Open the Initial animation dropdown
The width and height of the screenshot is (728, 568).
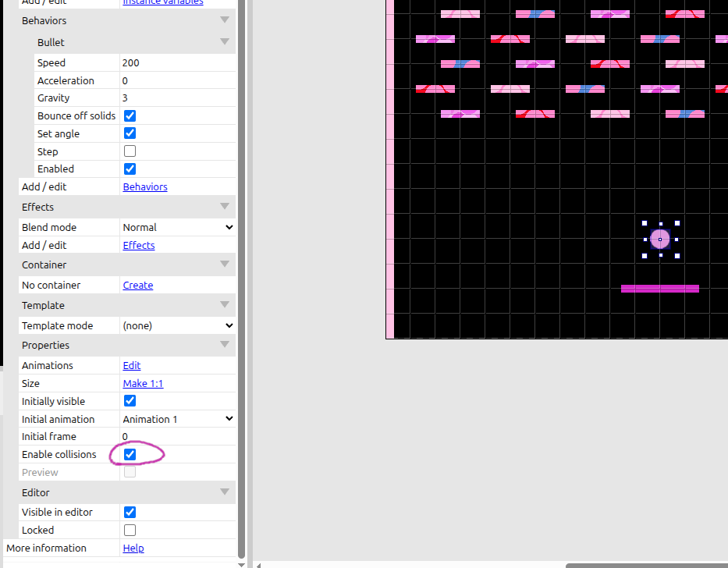click(177, 419)
